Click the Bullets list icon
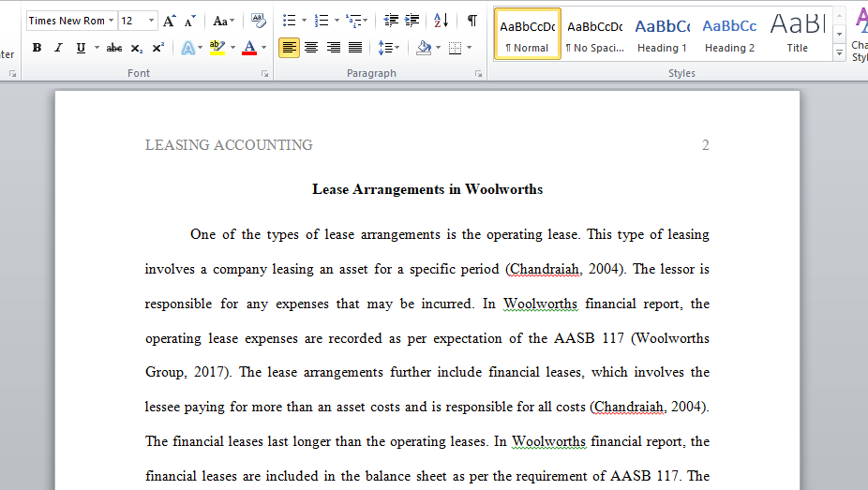The height and width of the screenshot is (490, 868). coord(289,21)
